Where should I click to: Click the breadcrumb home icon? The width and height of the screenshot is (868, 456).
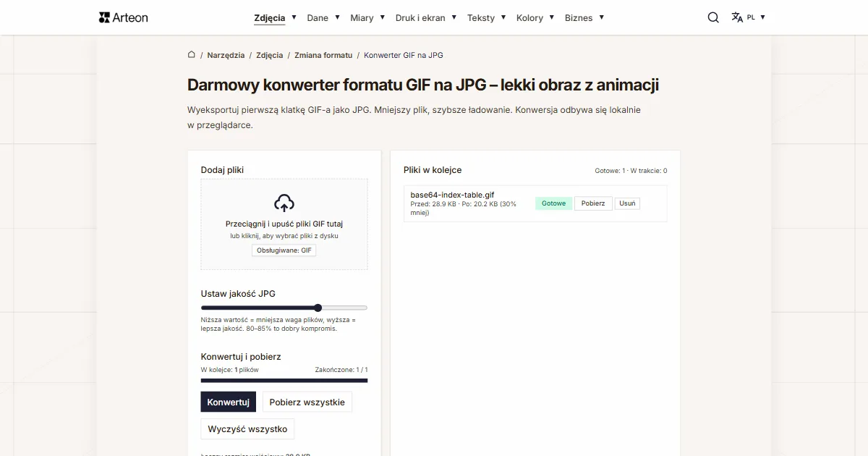pyautogui.click(x=192, y=54)
